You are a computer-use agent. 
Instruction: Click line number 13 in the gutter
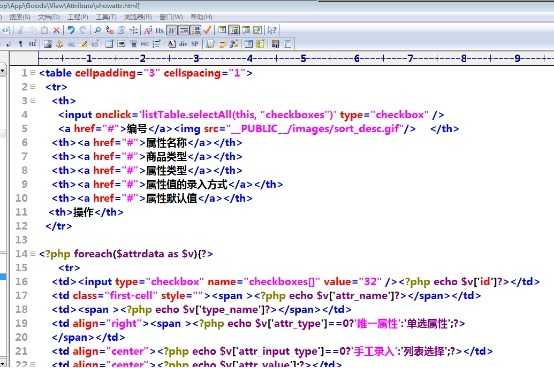pyautogui.click(x=21, y=240)
